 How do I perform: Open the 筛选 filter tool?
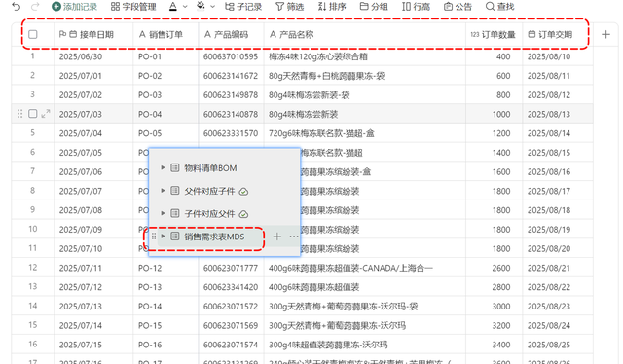coord(290,7)
